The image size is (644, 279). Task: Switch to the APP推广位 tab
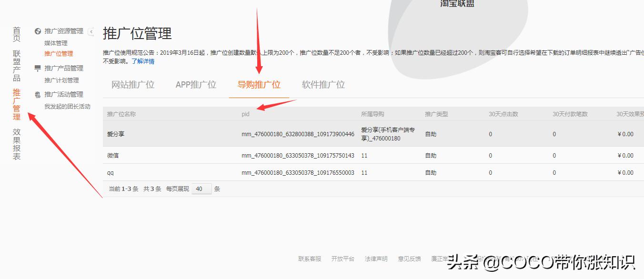click(x=195, y=85)
